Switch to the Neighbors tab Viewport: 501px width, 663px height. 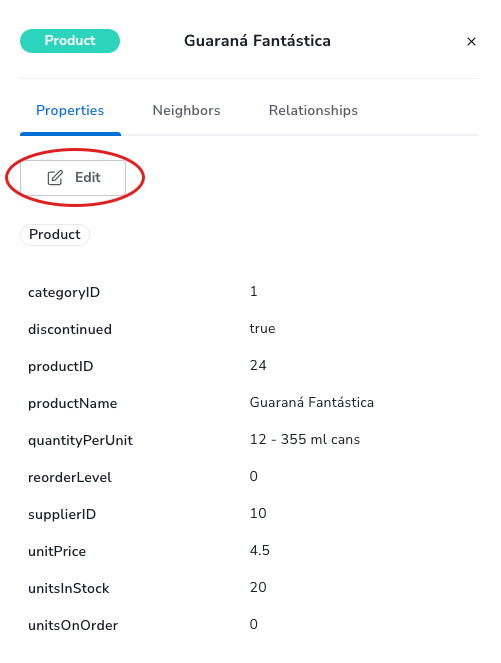pos(186,110)
